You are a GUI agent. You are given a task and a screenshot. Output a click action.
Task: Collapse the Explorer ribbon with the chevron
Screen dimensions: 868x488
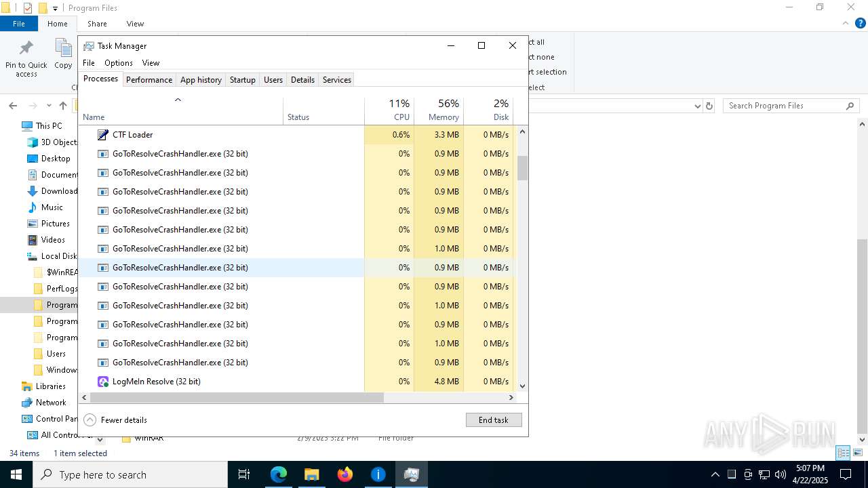[845, 23]
